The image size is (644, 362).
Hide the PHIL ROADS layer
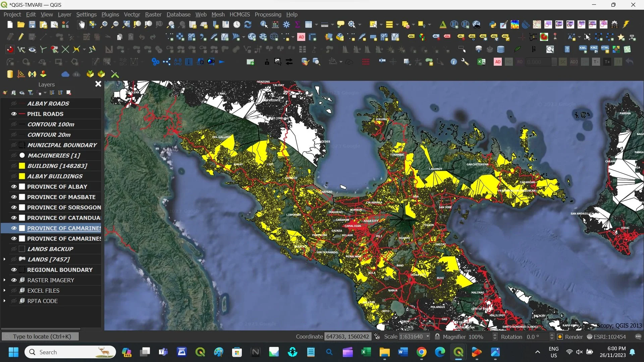14,114
